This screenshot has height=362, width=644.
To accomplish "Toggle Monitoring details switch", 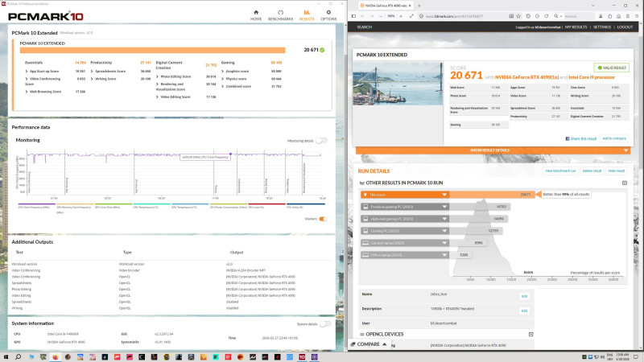I will click(x=321, y=141).
